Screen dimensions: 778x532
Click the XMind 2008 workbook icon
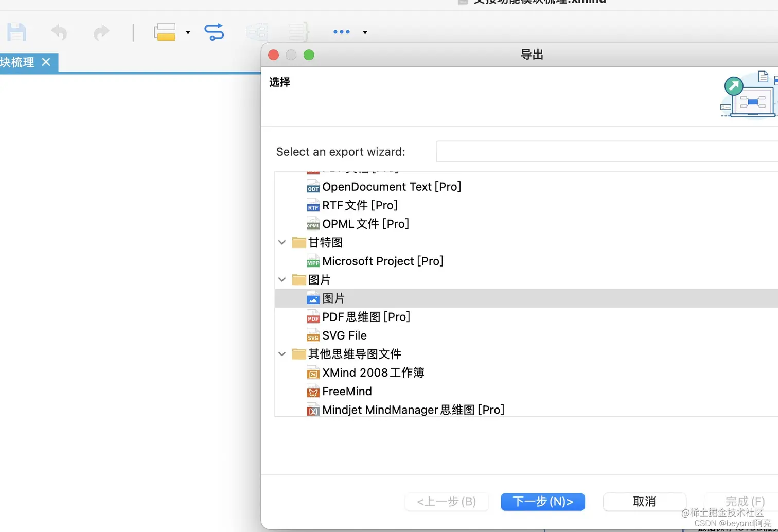point(313,373)
